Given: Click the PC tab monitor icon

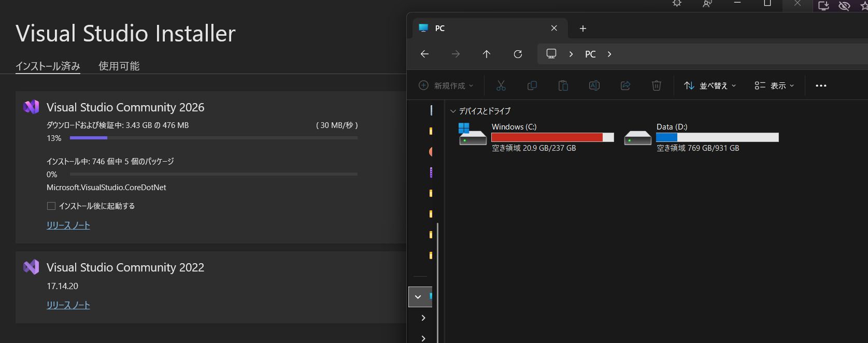Looking at the screenshot, I should pos(423,28).
